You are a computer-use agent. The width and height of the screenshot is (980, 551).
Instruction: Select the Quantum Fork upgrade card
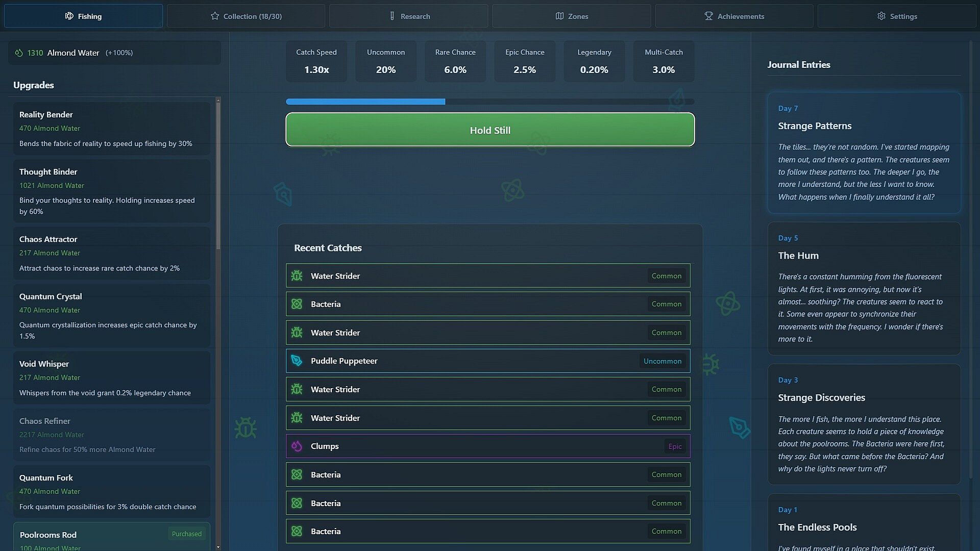(112, 491)
